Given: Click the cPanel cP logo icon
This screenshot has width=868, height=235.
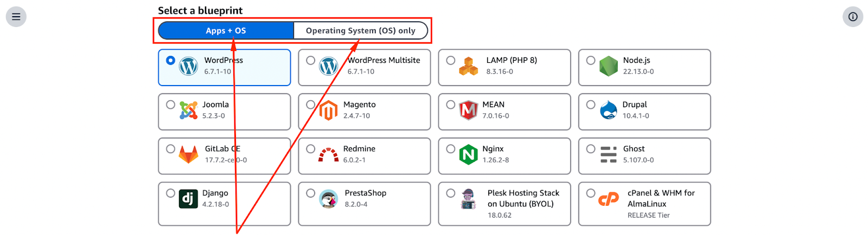Looking at the screenshot, I should pyautogui.click(x=609, y=199).
